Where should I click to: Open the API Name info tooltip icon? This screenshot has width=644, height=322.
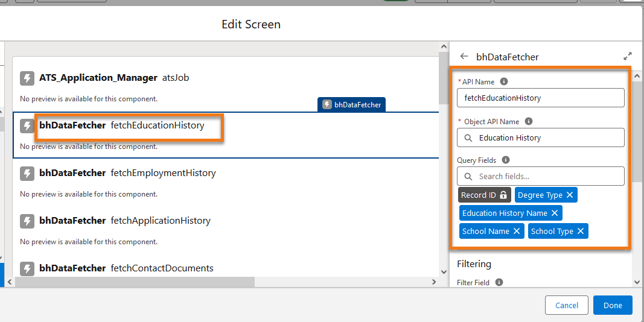pos(503,81)
